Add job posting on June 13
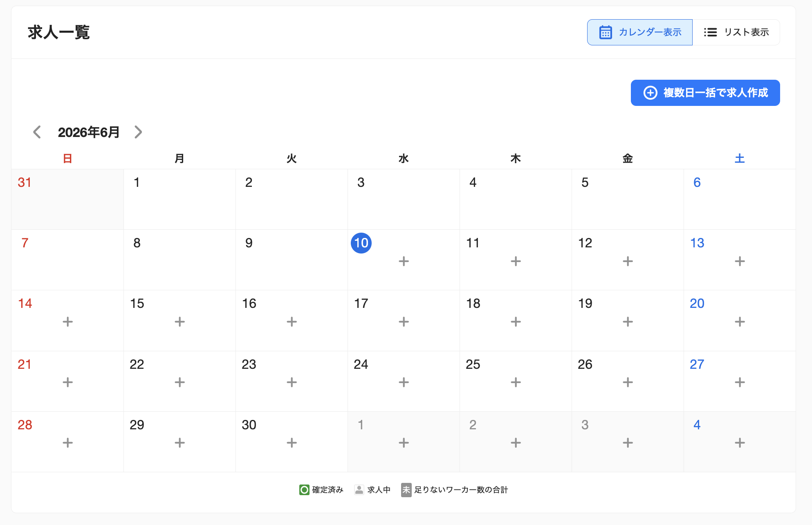This screenshot has height=525, width=812. [x=740, y=261]
